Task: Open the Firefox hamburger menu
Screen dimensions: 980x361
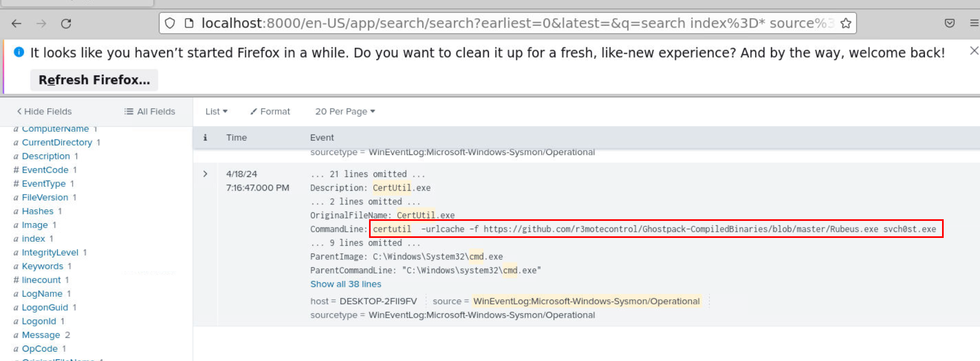Action: click(974, 23)
